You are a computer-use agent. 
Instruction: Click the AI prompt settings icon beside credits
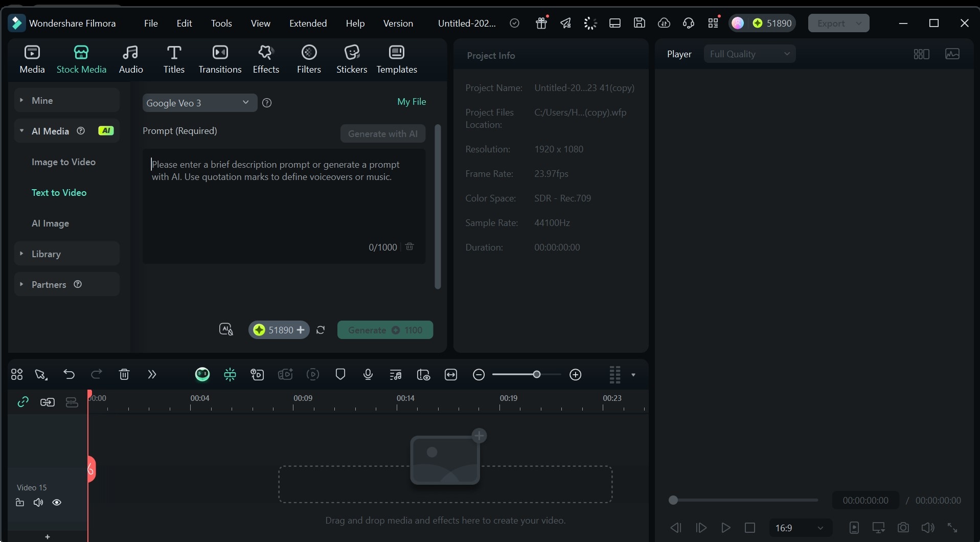pos(226,329)
